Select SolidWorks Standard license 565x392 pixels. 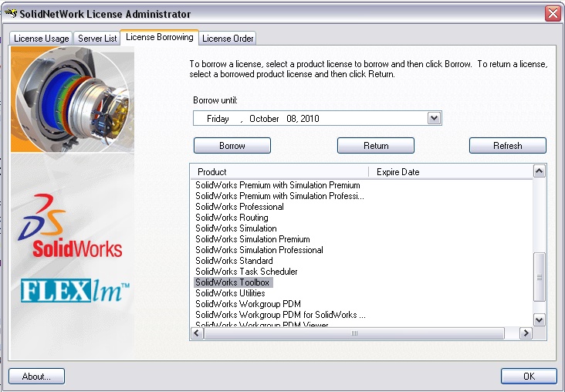(234, 261)
